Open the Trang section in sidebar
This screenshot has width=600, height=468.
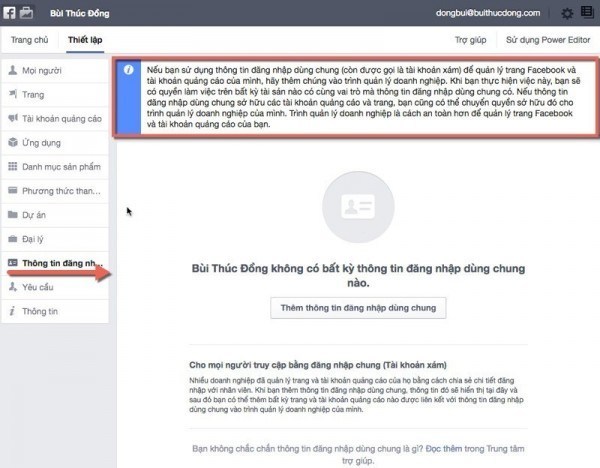pos(34,95)
